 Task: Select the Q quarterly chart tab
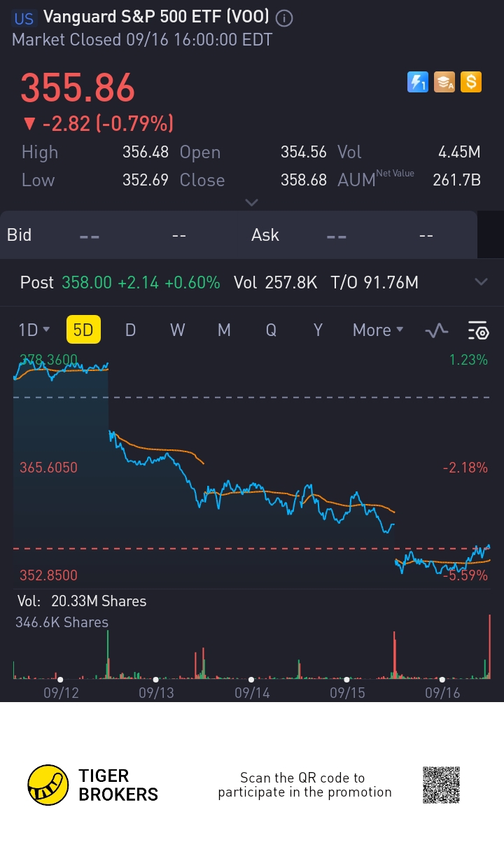(x=271, y=330)
